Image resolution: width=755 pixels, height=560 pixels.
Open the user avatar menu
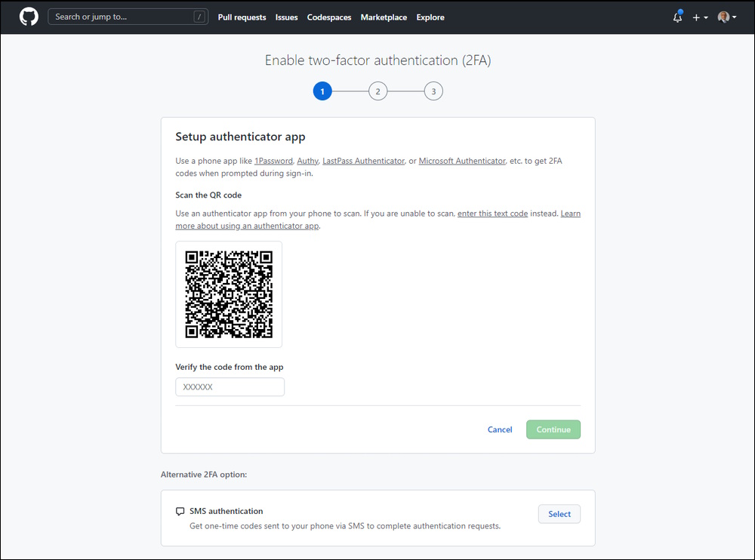tap(726, 17)
